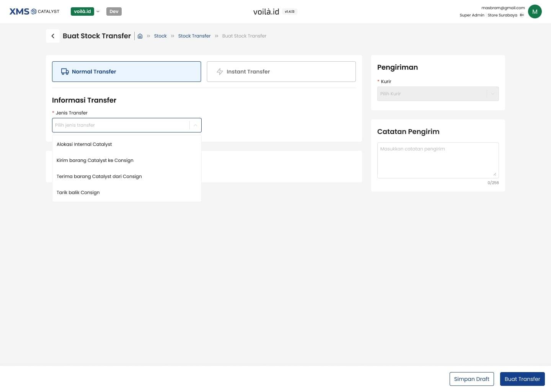
Task: Click the XMS Catalyst logo
Action: click(34, 11)
